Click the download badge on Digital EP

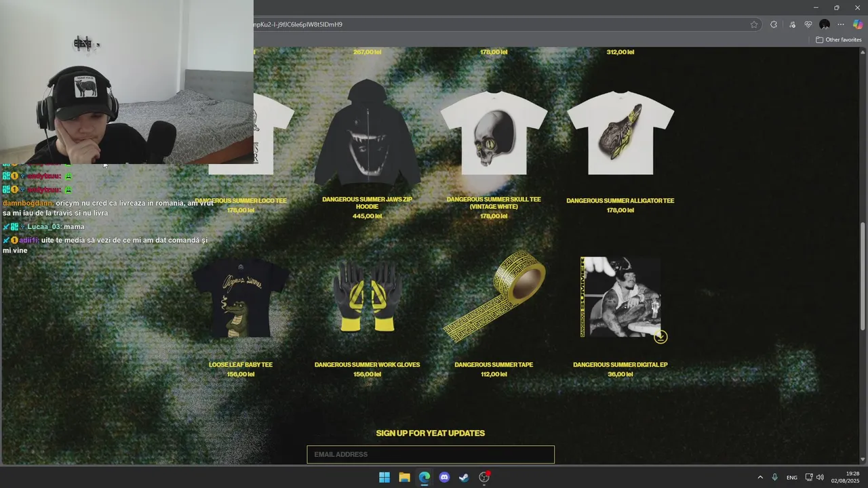(660, 337)
